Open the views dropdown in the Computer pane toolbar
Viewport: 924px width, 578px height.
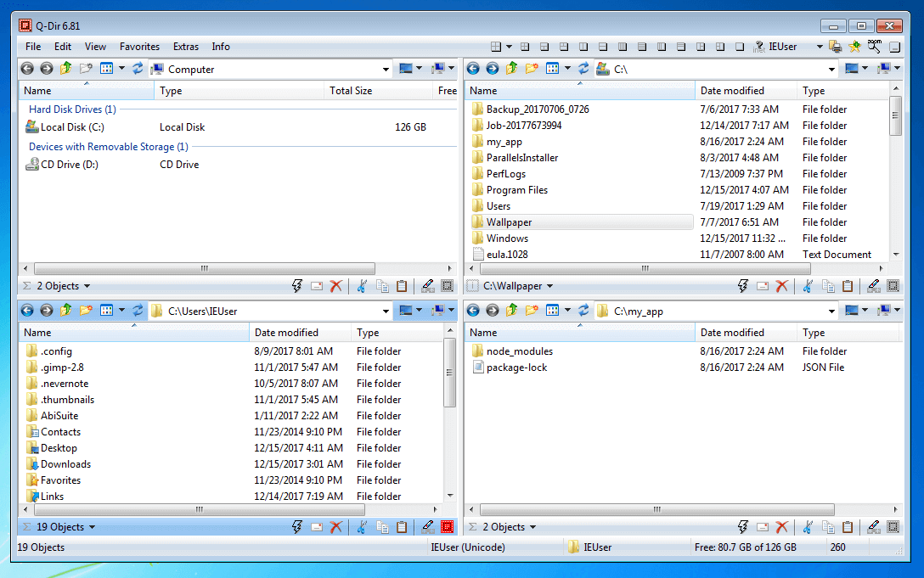[x=121, y=69]
